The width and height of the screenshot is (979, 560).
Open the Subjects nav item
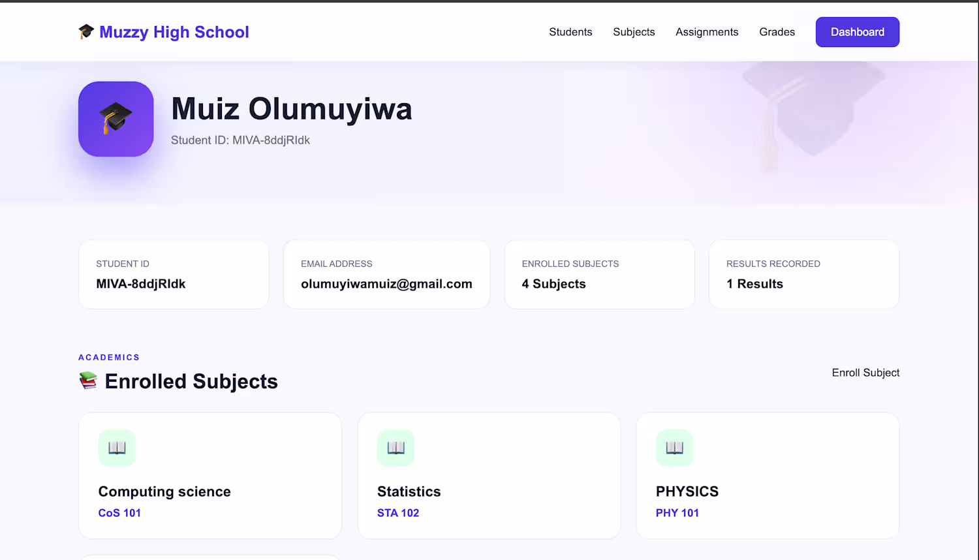point(634,32)
